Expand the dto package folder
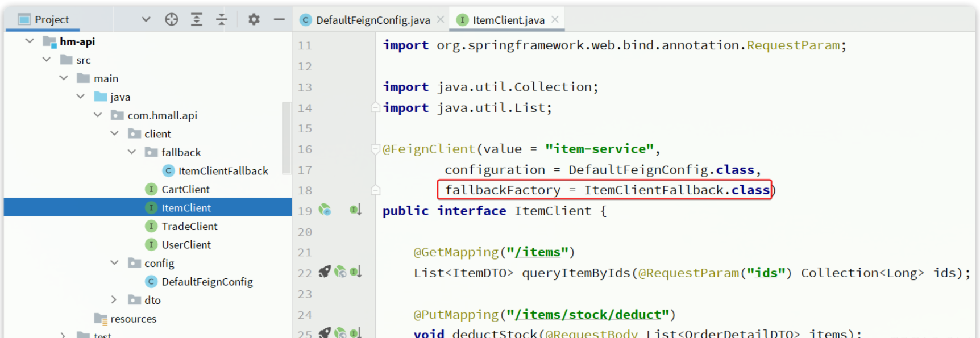The image size is (980, 338). pyautogui.click(x=114, y=300)
